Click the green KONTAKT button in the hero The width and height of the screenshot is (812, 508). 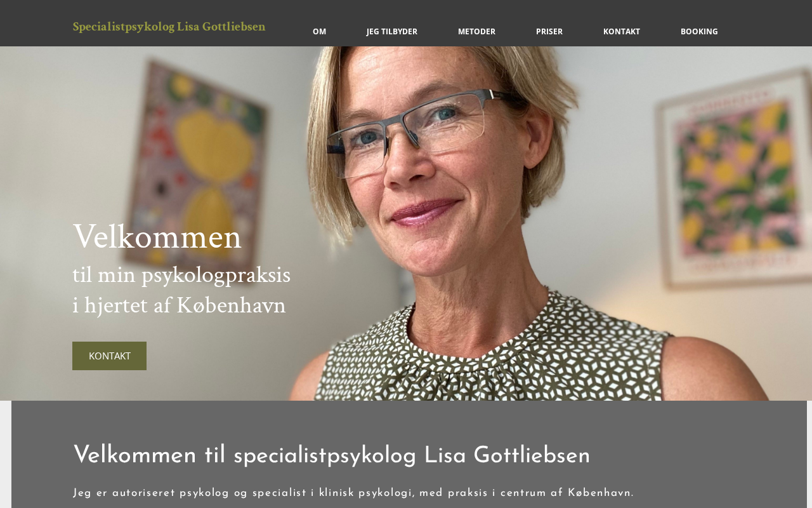[x=109, y=356]
